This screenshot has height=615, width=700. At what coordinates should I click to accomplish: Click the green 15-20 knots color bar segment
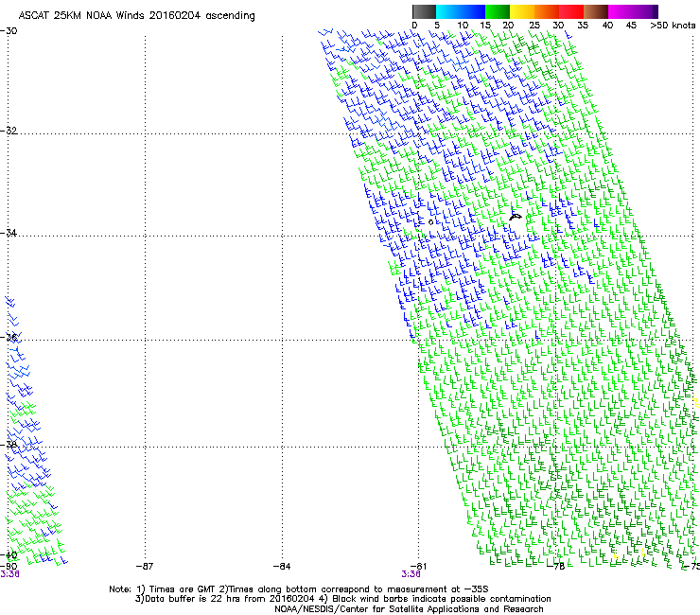pos(498,11)
